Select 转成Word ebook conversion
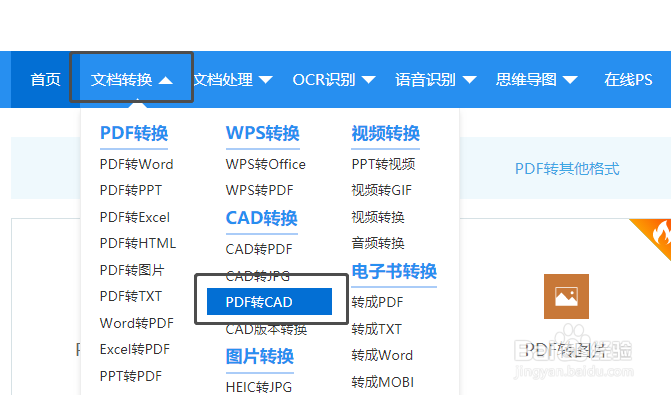The image size is (671, 395). [x=382, y=355]
